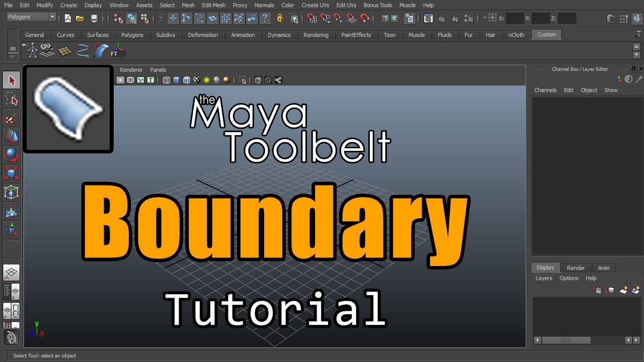Click the Open Scene folder icon
The image size is (644, 362).
[80, 19]
